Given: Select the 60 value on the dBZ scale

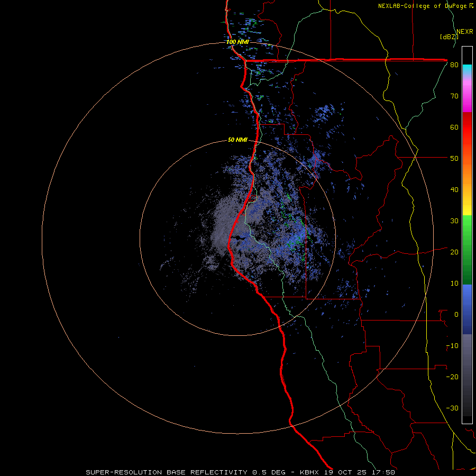Looking at the screenshot, I should point(454,127).
